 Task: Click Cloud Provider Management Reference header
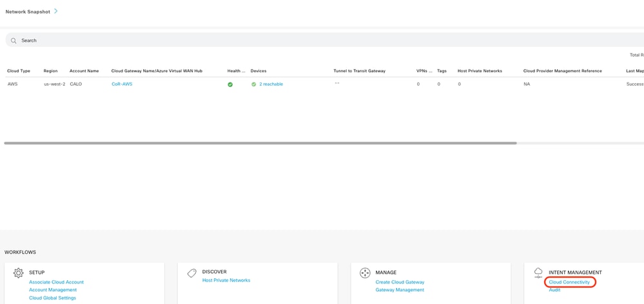[563, 71]
